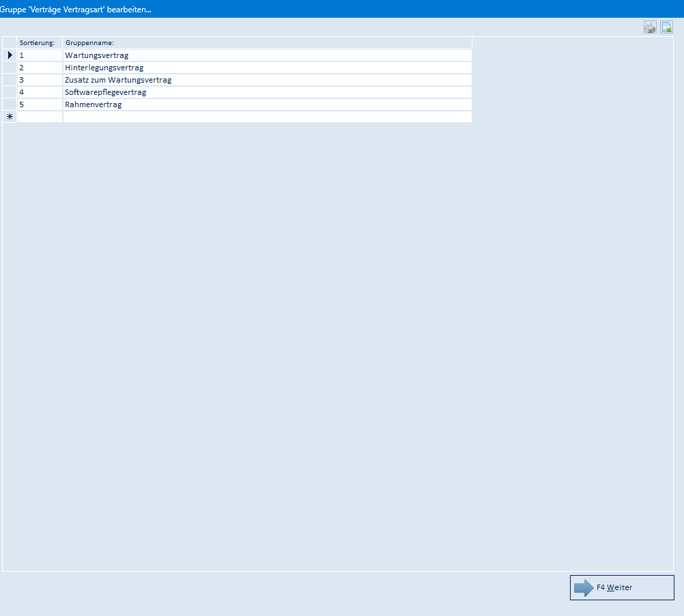684x616 pixels.
Task: Select the Zusatz zum Wartungsvertrag cell
Action: point(268,80)
